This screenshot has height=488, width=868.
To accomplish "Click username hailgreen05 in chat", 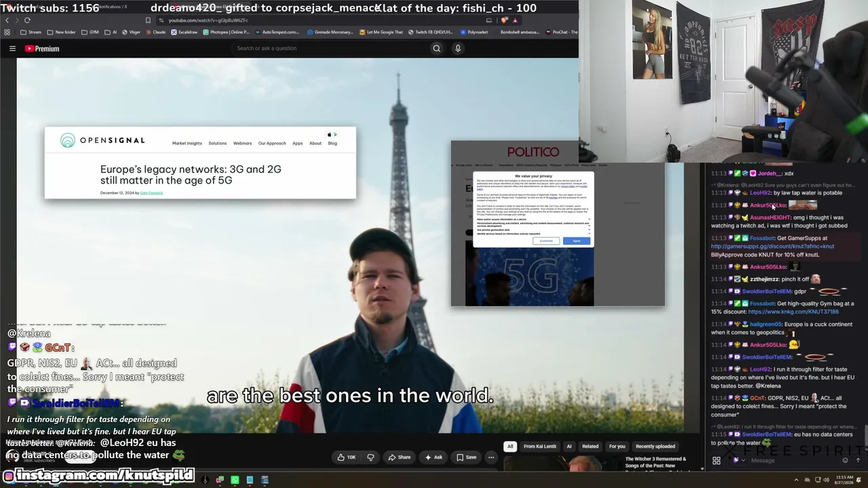I will (x=766, y=324).
